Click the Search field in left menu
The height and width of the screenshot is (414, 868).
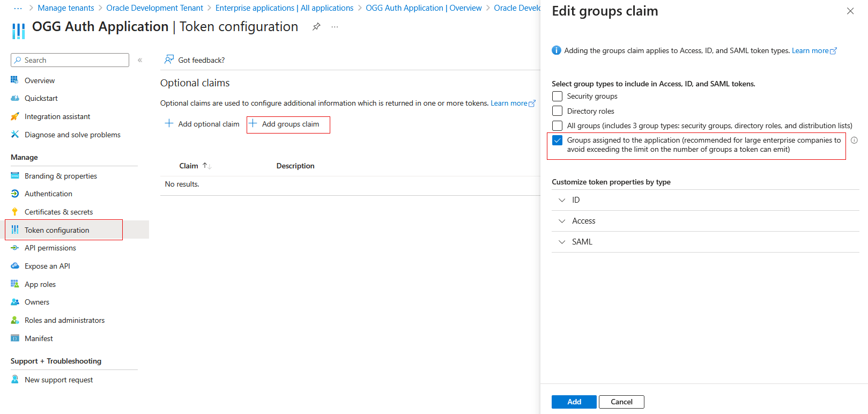point(70,60)
